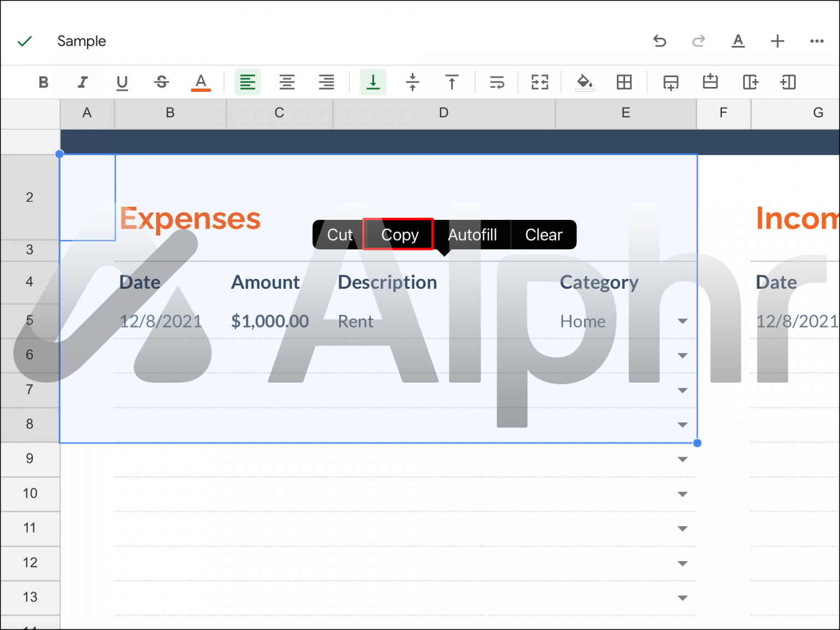Open the dropdown arrow in row 9
This screenshot has height=630, width=840.
coord(682,459)
